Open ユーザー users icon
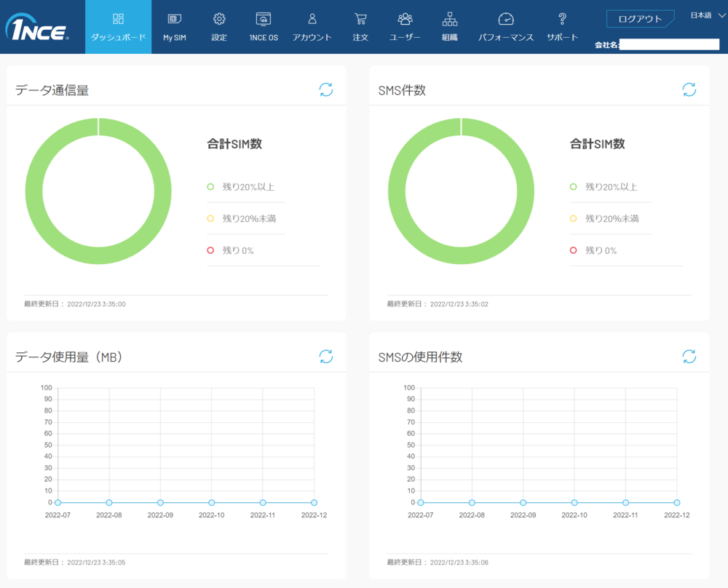 405,19
